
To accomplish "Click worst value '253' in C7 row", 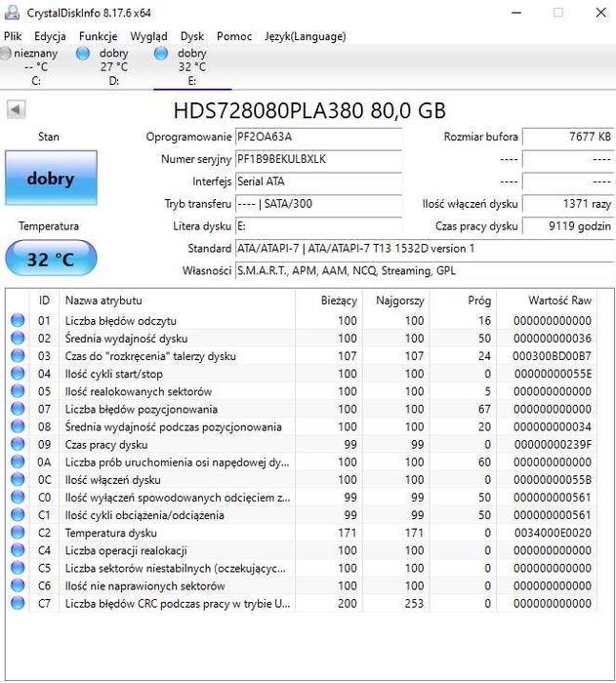I will pyautogui.click(x=414, y=603).
